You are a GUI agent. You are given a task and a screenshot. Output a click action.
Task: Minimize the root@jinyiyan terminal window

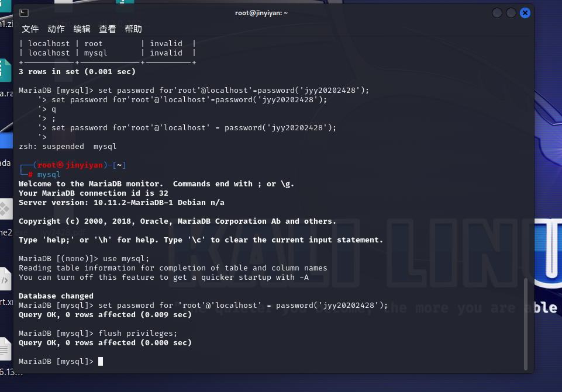click(497, 13)
